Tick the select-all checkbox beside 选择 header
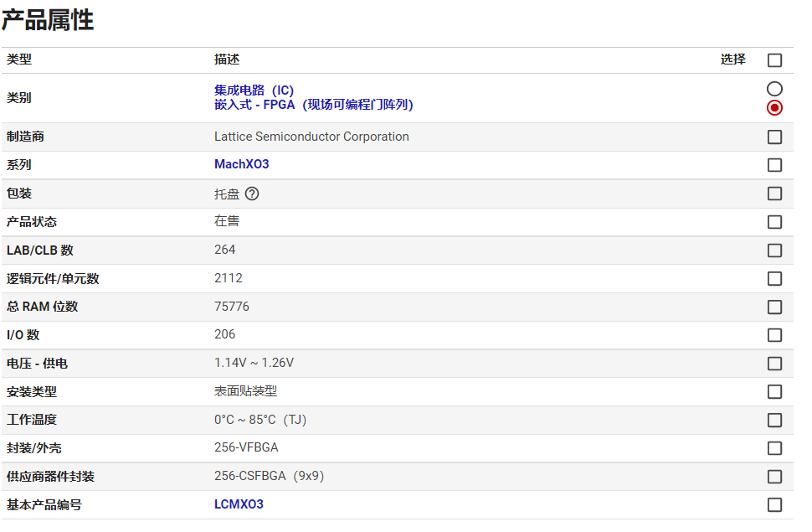 coord(774,60)
